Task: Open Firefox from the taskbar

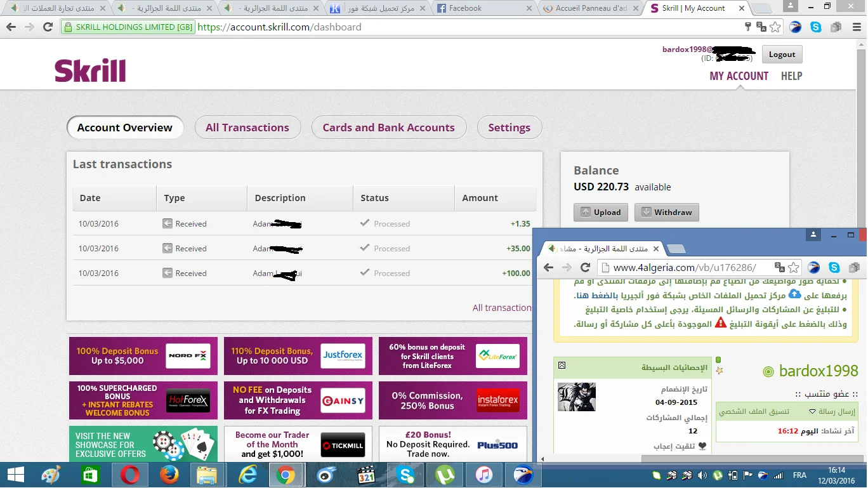Action: (x=169, y=475)
